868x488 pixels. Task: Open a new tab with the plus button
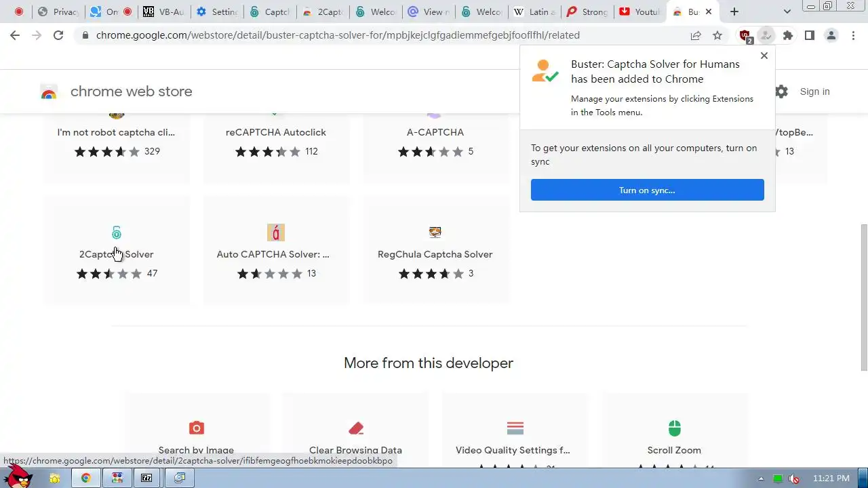734,12
